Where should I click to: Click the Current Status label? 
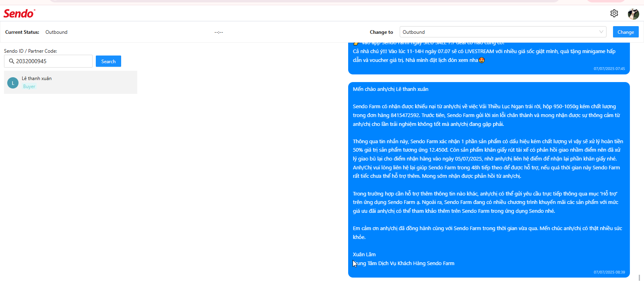tap(22, 32)
